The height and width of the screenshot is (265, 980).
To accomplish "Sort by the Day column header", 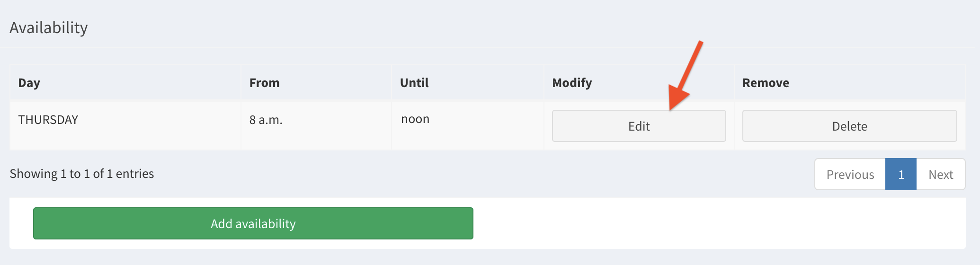I will (x=29, y=83).
